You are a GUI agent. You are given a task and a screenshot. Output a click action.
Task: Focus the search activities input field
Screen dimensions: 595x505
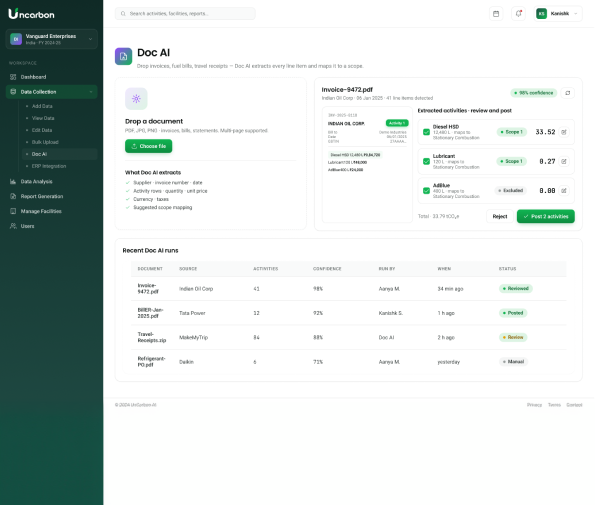(x=185, y=14)
